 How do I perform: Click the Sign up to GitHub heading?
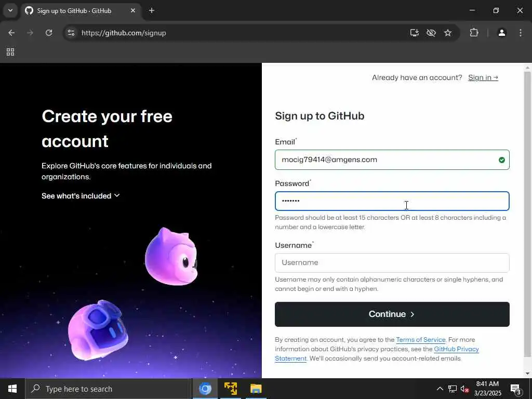(x=320, y=116)
